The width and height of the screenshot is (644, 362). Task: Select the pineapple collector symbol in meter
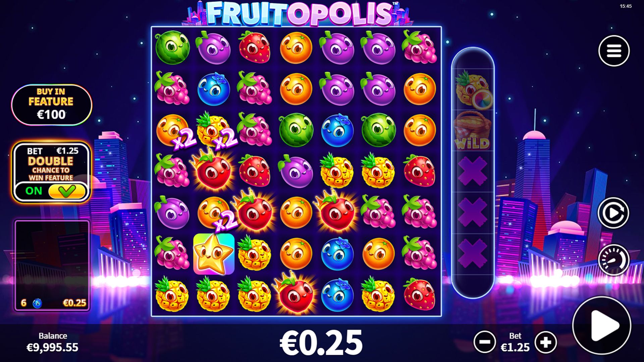click(x=473, y=89)
